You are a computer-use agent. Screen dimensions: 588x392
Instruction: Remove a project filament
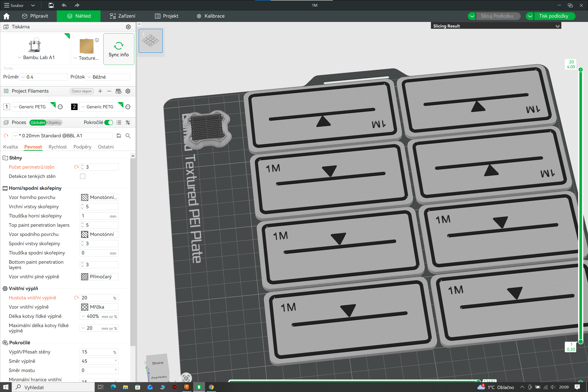[x=109, y=91]
